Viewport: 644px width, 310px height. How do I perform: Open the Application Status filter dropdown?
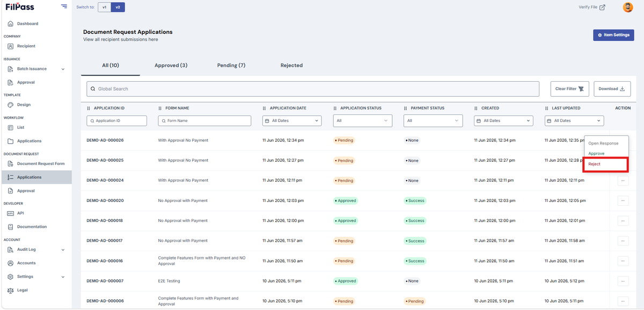point(363,121)
